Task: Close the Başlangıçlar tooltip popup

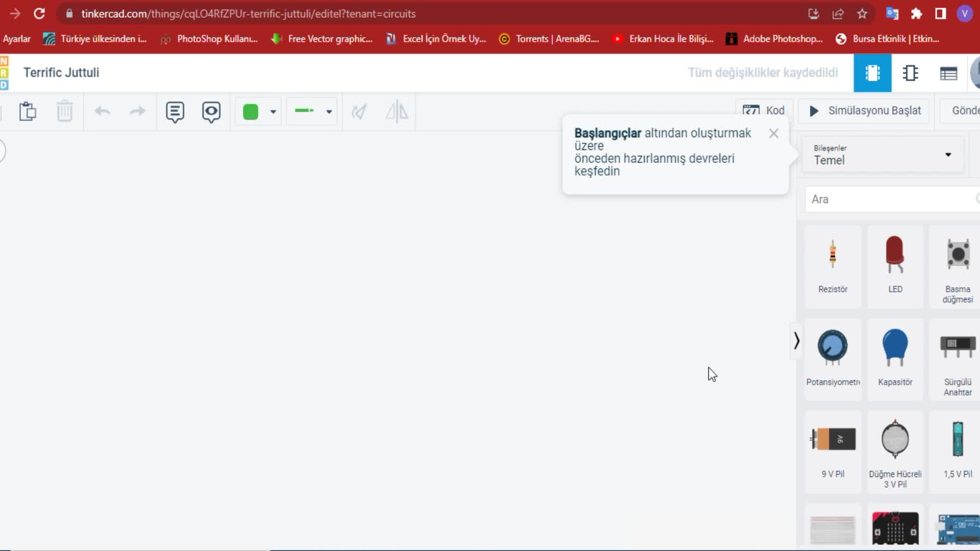Action: [773, 134]
